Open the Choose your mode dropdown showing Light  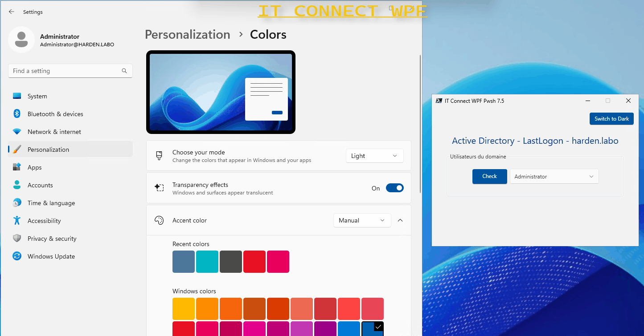pos(374,156)
